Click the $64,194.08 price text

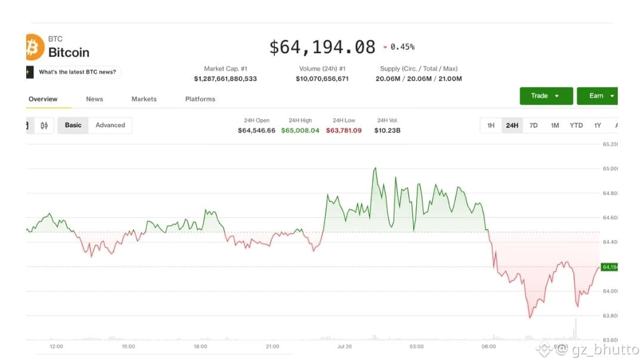(x=323, y=47)
